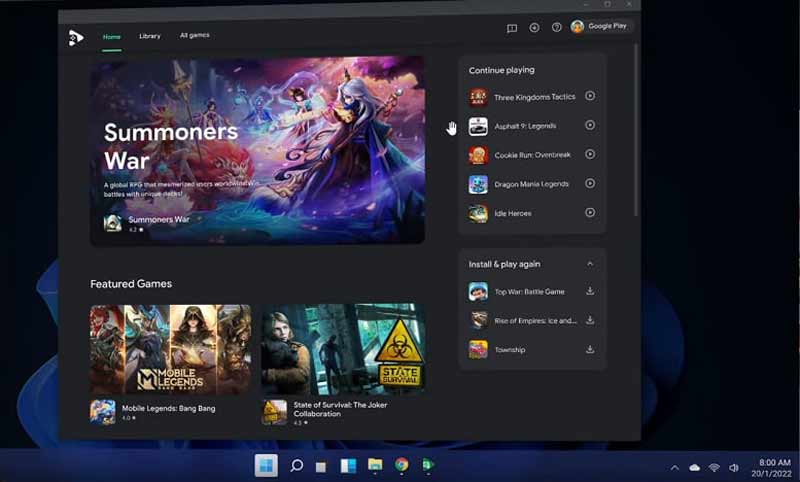Download Township
800x482 pixels.
click(590, 349)
